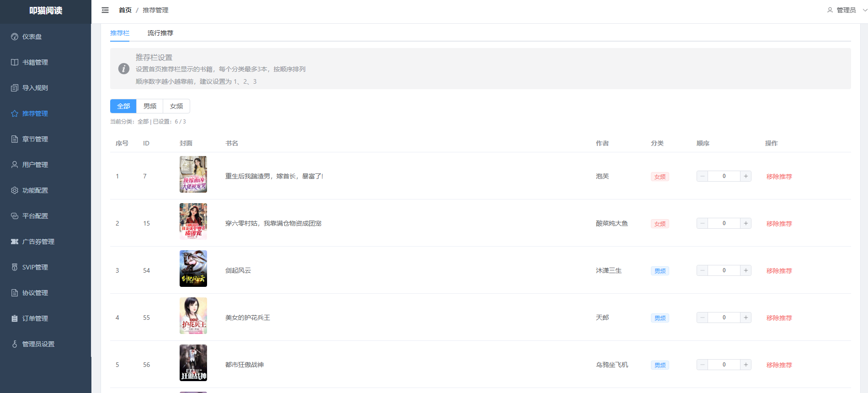868x393 pixels.
Task: Collapse sidebar with the hamburger icon
Action: 105,10
